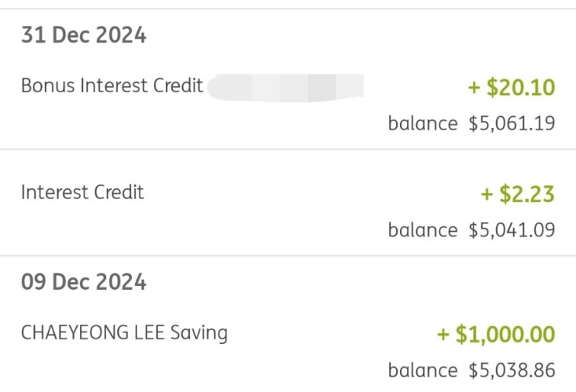576x392 pixels.
Task: Click divider line above 09 Dec 2024
Action: [x=288, y=256]
